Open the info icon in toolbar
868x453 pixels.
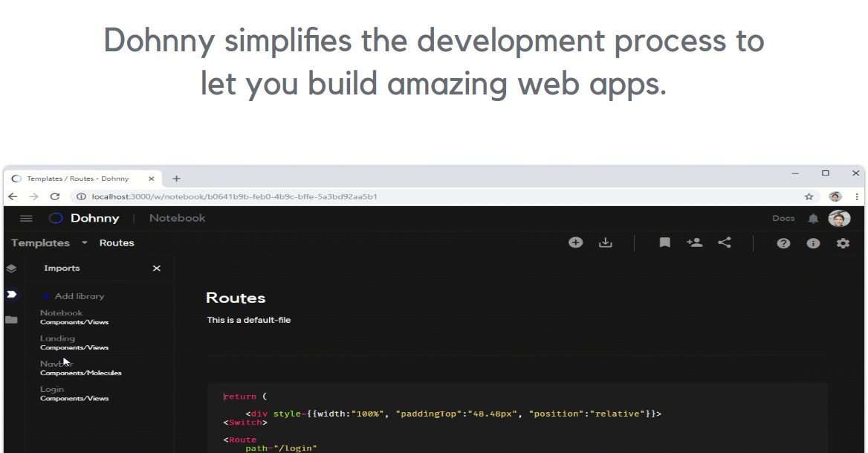[813, 243]
